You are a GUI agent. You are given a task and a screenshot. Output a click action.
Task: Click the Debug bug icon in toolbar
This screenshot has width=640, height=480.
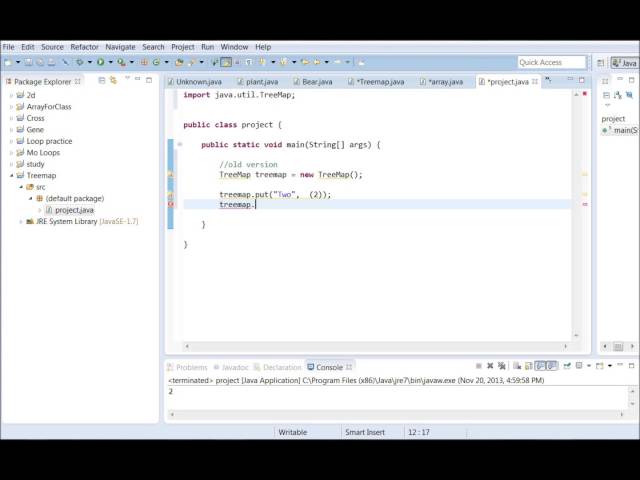pyautogui.click(x=80, y=62)
